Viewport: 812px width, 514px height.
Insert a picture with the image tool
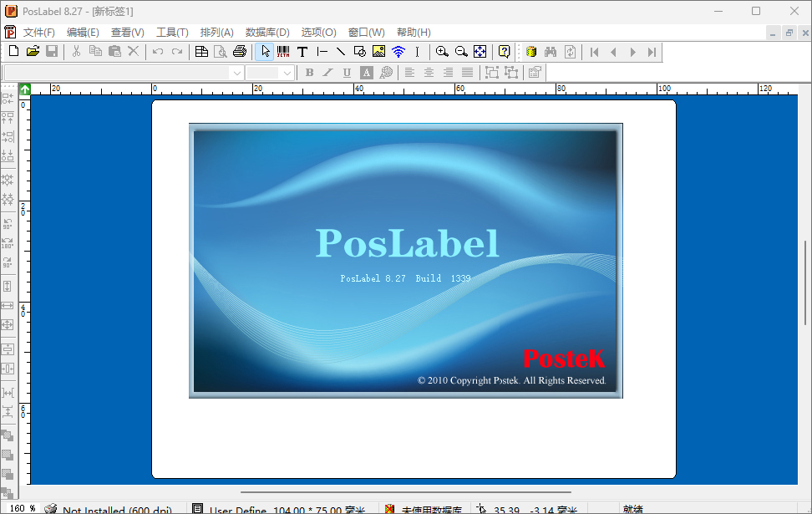point(379,51)
